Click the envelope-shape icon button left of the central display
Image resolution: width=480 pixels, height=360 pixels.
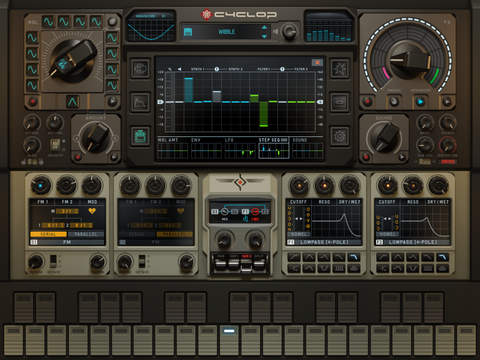140,102
